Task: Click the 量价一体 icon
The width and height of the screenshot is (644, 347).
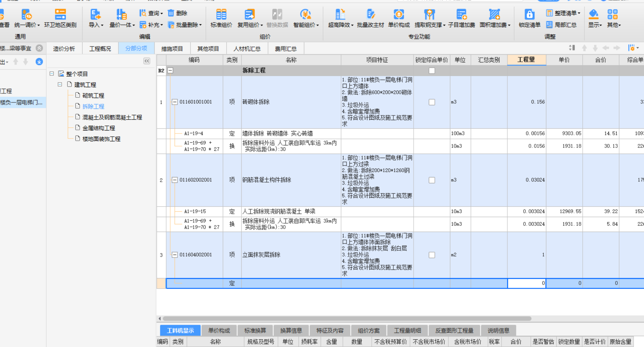Action: tap(122, 15)
